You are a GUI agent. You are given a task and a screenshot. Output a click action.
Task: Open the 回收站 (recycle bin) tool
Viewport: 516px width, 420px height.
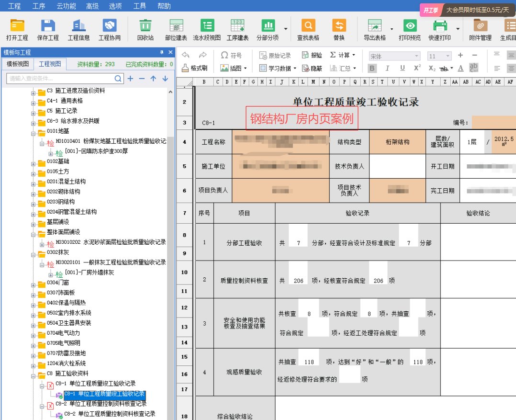[145, 29]
